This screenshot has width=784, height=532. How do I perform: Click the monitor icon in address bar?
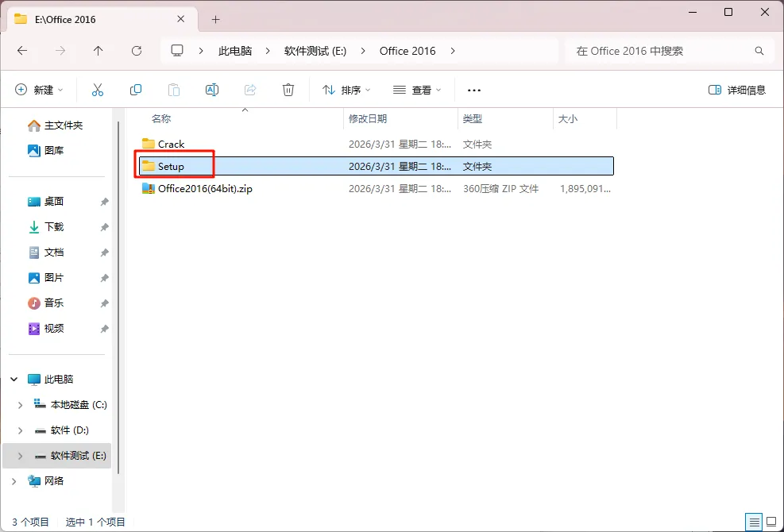177,51
